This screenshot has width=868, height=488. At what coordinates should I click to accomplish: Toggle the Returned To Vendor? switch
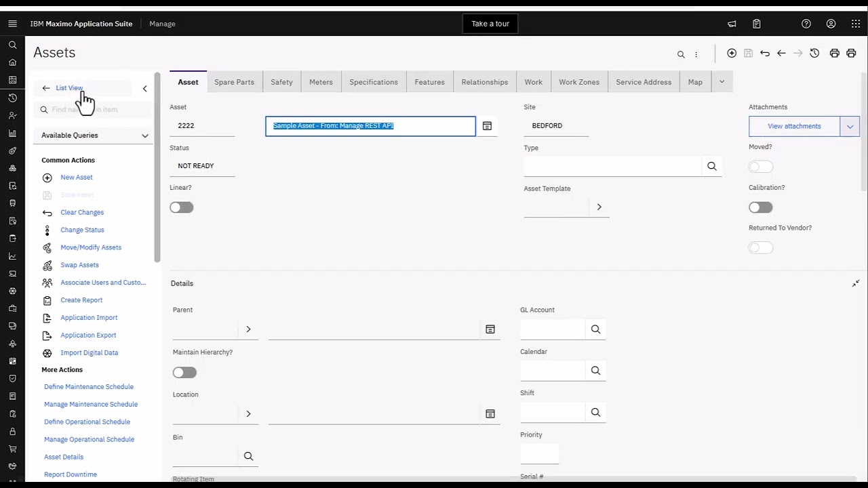(760, 248)
